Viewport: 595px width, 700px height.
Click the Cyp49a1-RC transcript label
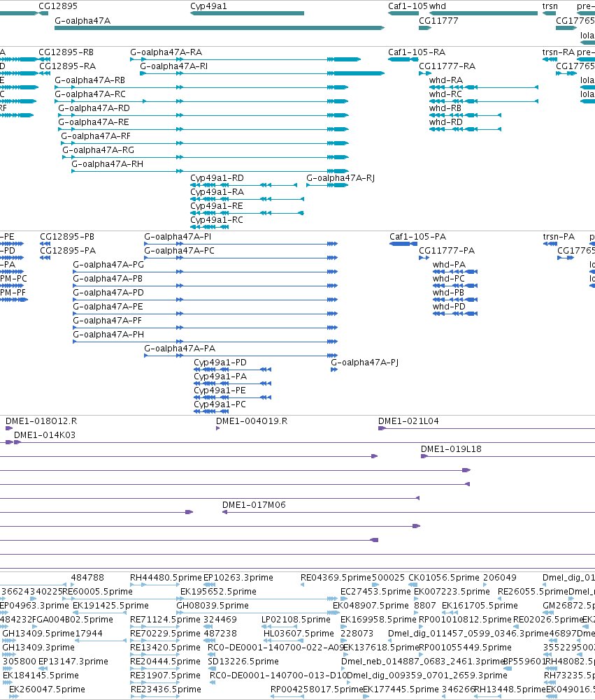217,220
